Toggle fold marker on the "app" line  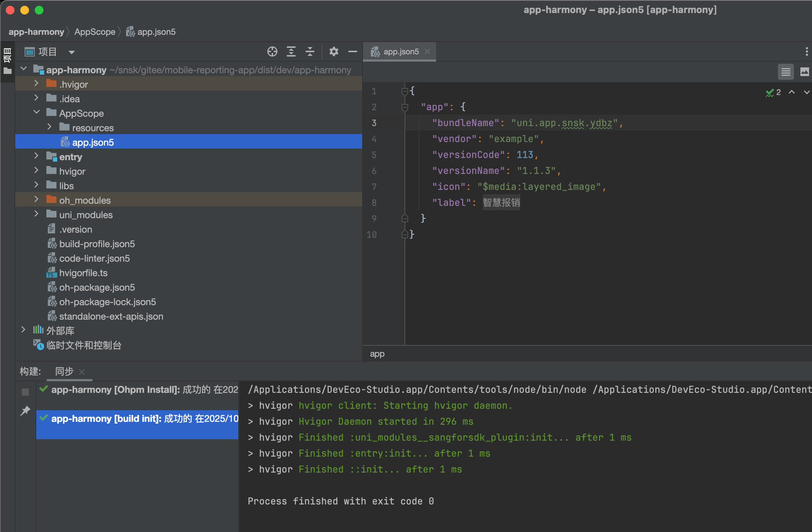pos(405,107)
